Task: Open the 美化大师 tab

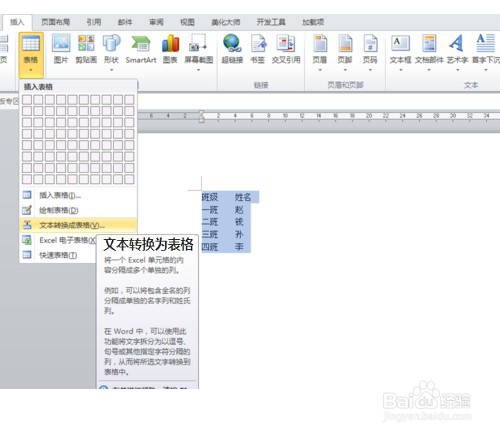Action: tap(226, 22)
